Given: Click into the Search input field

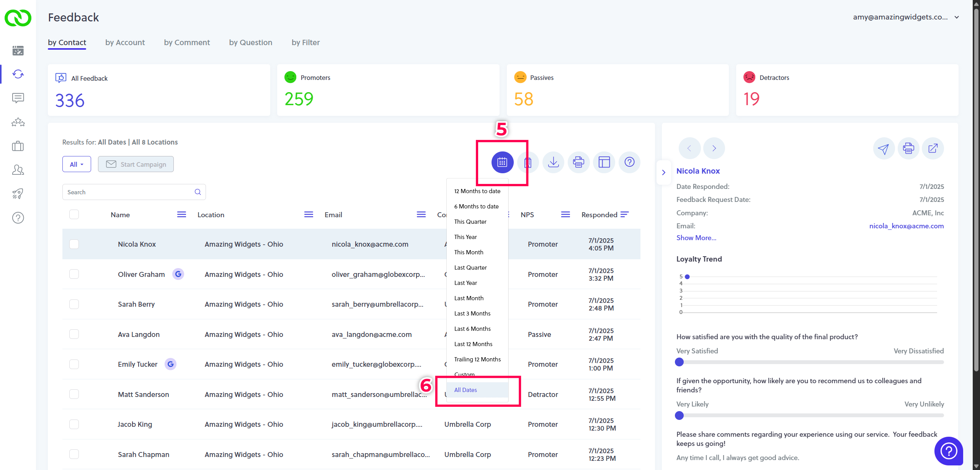Looking at the screenshot, I should (129, 192).
